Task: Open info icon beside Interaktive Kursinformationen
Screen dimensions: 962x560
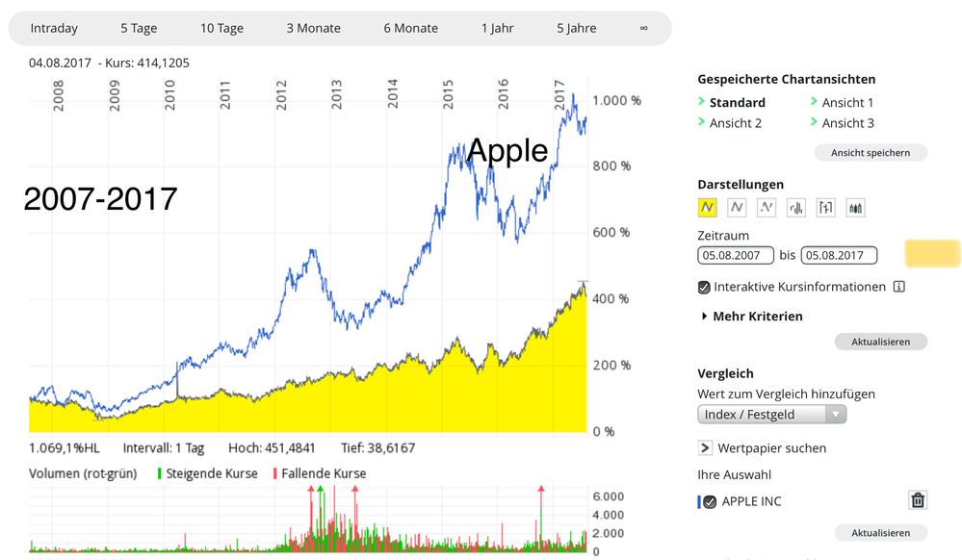Action: (898, 287)
